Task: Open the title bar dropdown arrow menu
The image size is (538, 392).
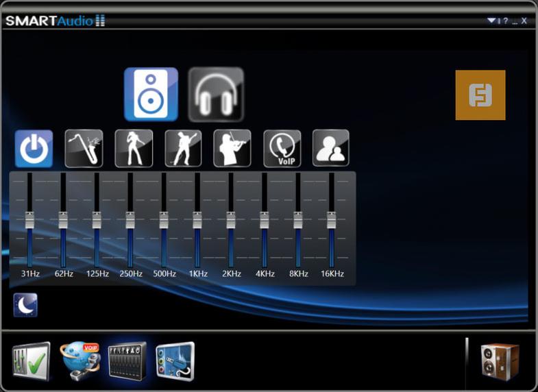Action: 491,21
